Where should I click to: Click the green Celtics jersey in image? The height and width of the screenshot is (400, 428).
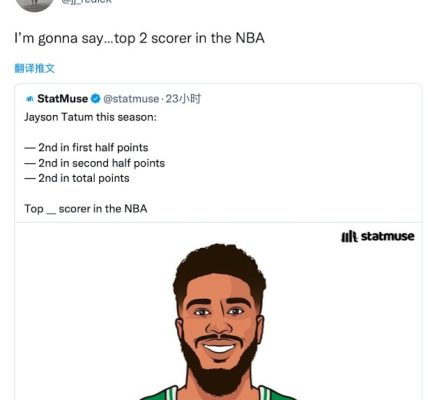point(218,393)
